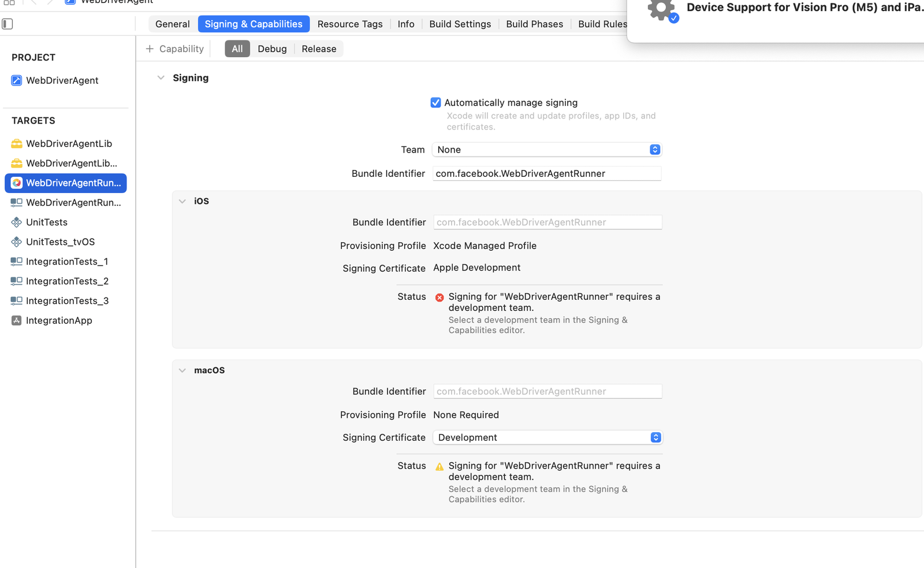Click the Capability label to add a capability

(x=181, y=49)
